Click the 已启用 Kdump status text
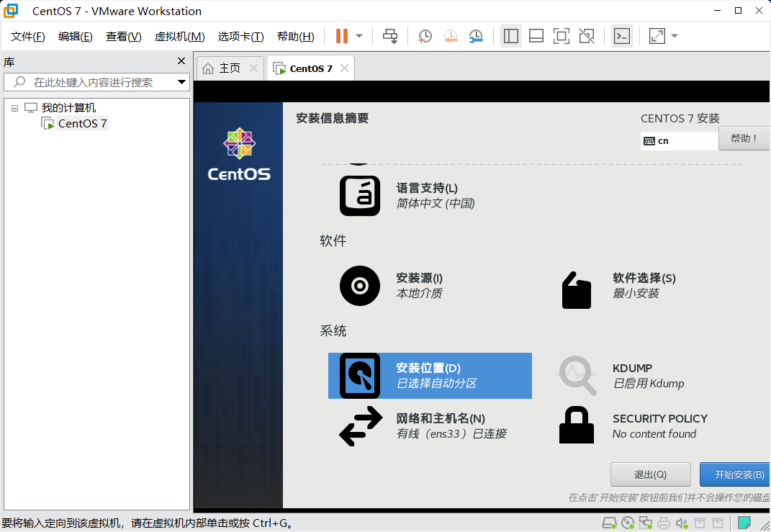The width and height of the screenshot is (771, 532). (x=649, y=384)
